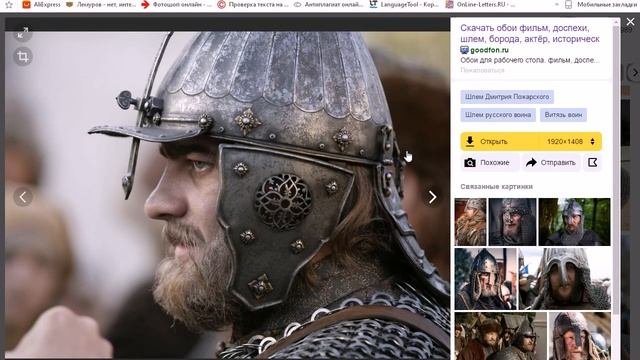Open the related thumbnail of warriors in fur hats
Viewport: 640px width, 360px height.
click(500, 336)
